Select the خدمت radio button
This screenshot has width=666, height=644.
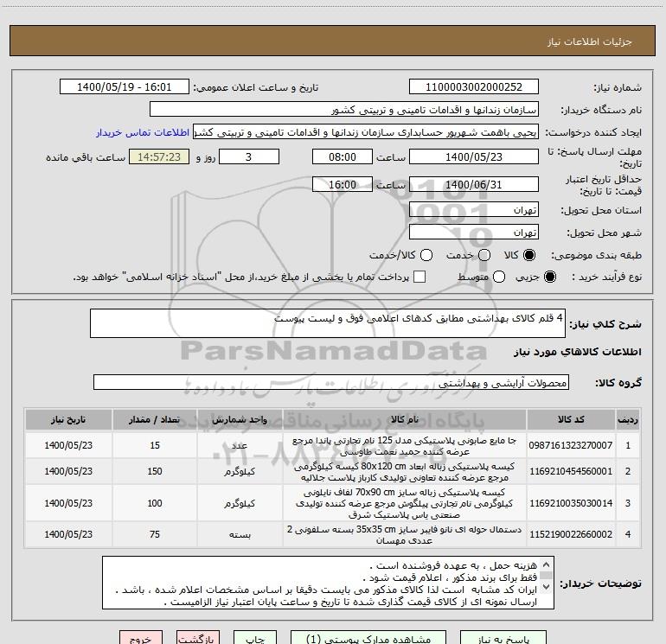(484, 255)
